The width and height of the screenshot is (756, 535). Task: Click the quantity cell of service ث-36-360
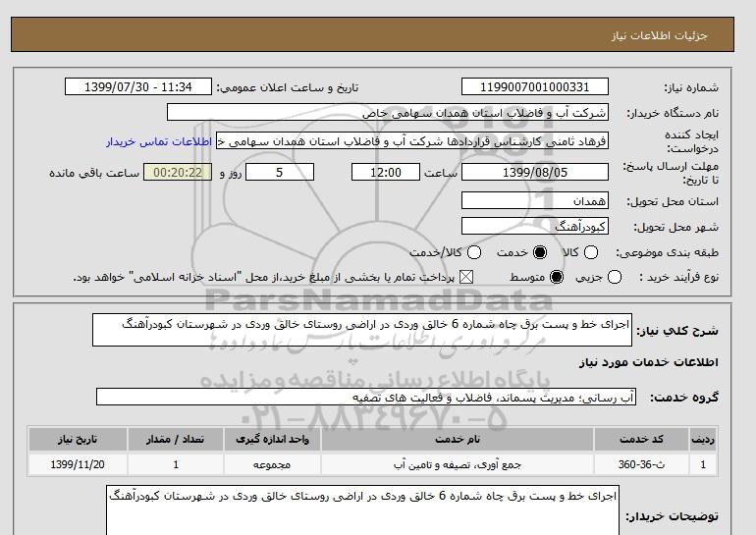(x=175, y=464)
